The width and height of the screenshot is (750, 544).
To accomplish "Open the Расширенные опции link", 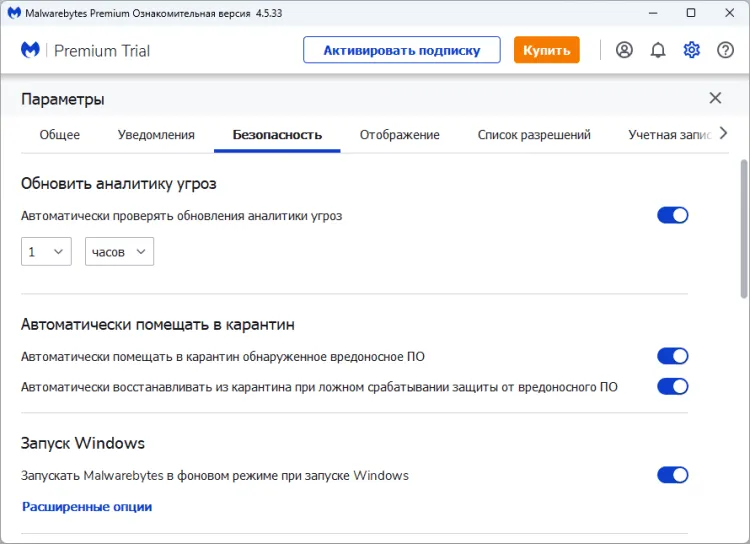I will [87, 507].
